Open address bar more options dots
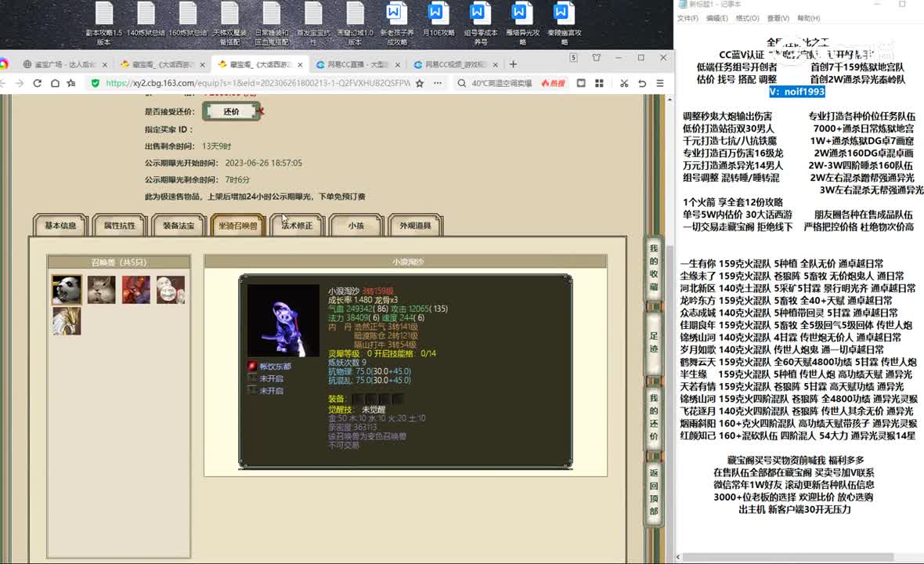 coord(437,83)
